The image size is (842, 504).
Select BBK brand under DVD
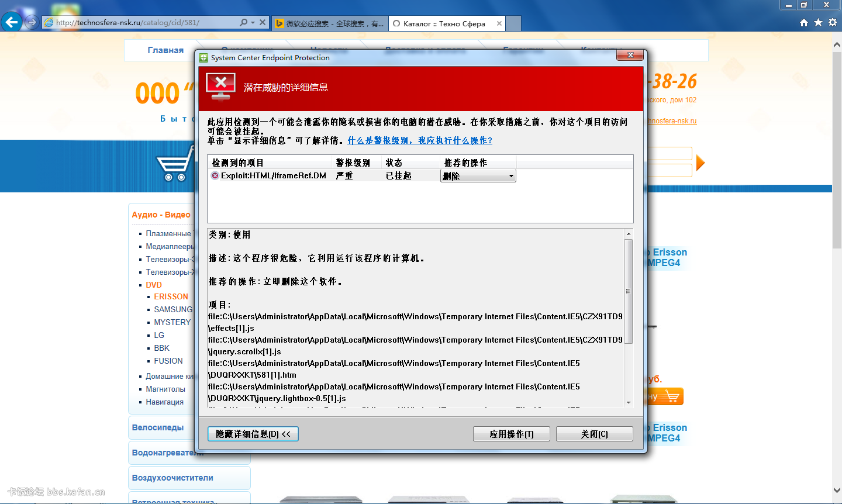point(161,348)
